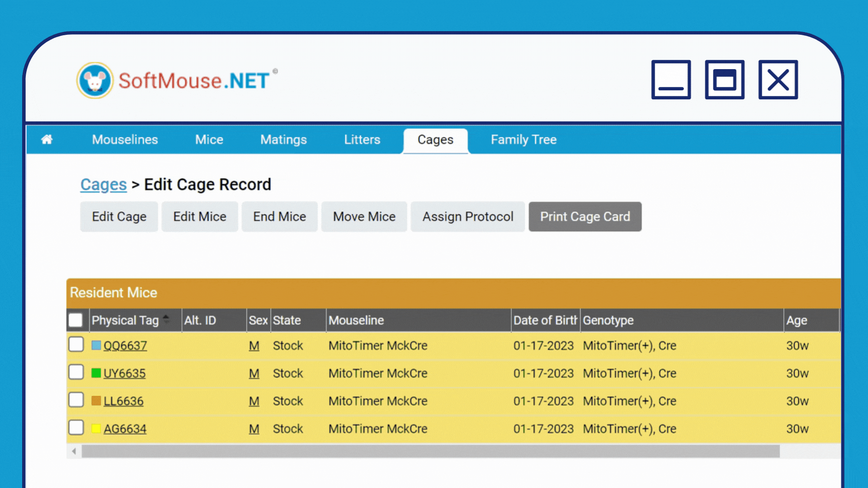Check the checkbox for mouse AG6634
Screen dimensions: 868x488
tap(76, 427)
